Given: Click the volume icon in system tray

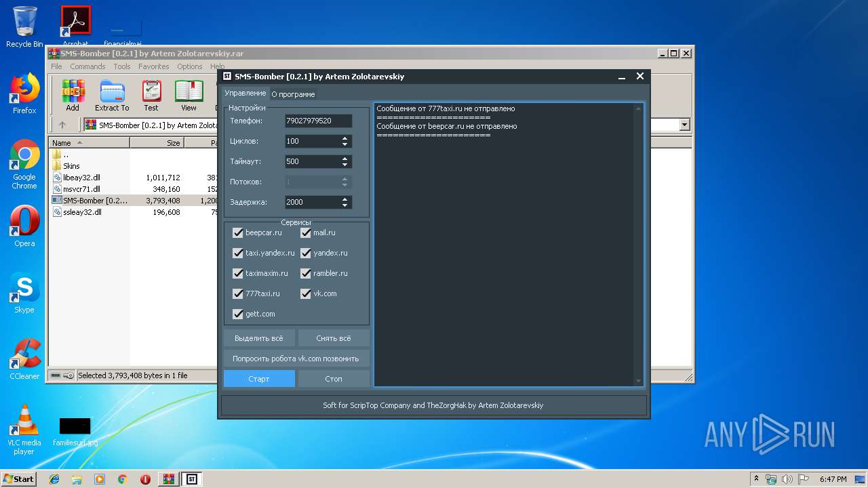Looking at the screenshot, I should tap(785, 479).
